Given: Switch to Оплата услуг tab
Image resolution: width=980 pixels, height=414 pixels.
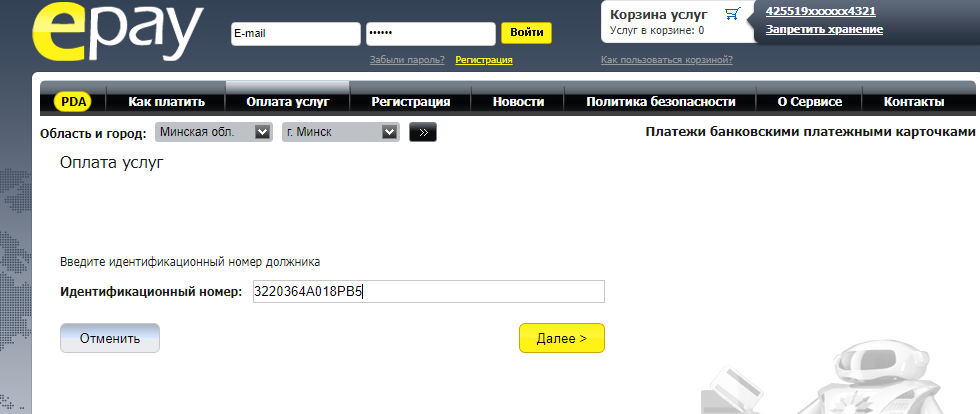Looking at the screenshot, I should pos(288,102).
